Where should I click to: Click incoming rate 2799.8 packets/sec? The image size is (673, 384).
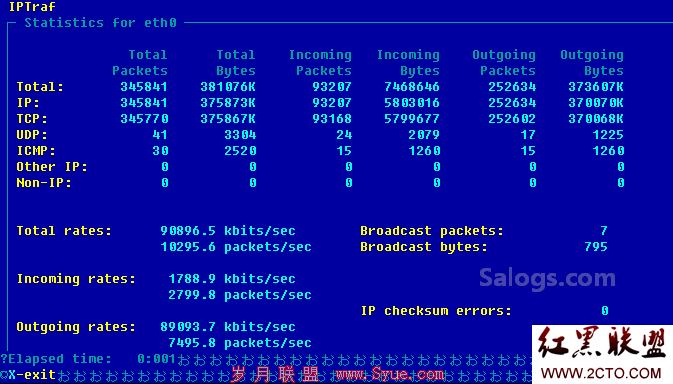(240, 295)
